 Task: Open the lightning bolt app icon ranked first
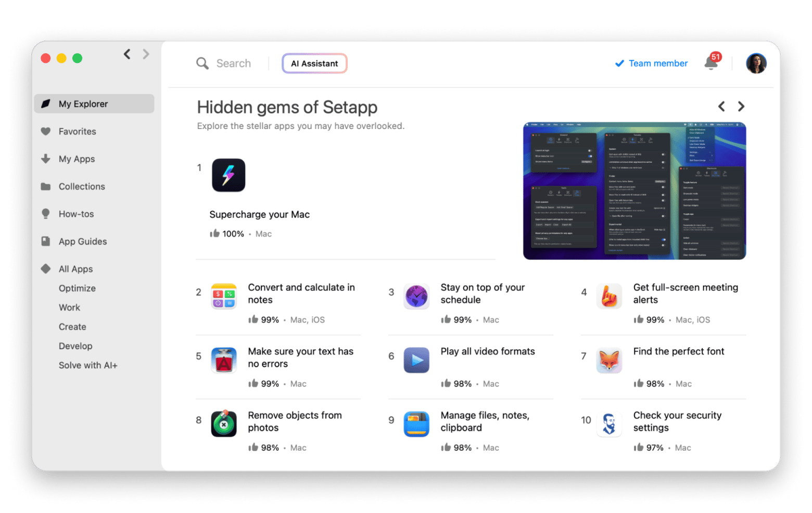click(x=229, y=175)
